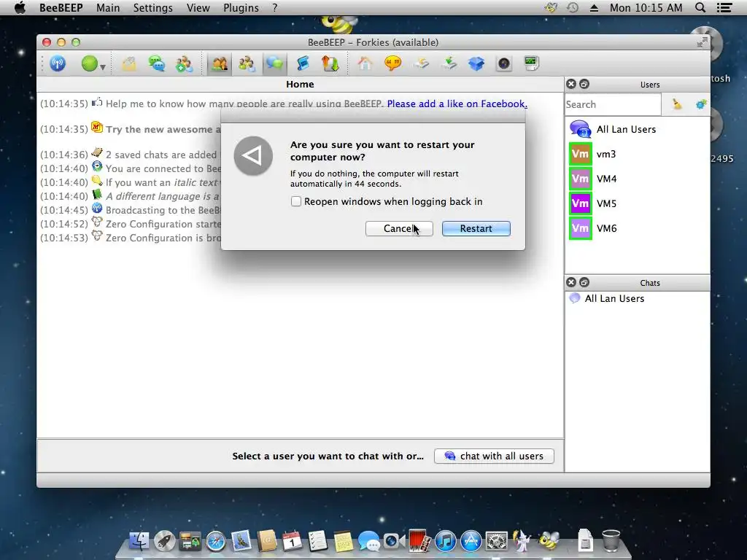The image size is (747, 560).
Task: Click the file transfers arrows icon
Action: point(330,64)
